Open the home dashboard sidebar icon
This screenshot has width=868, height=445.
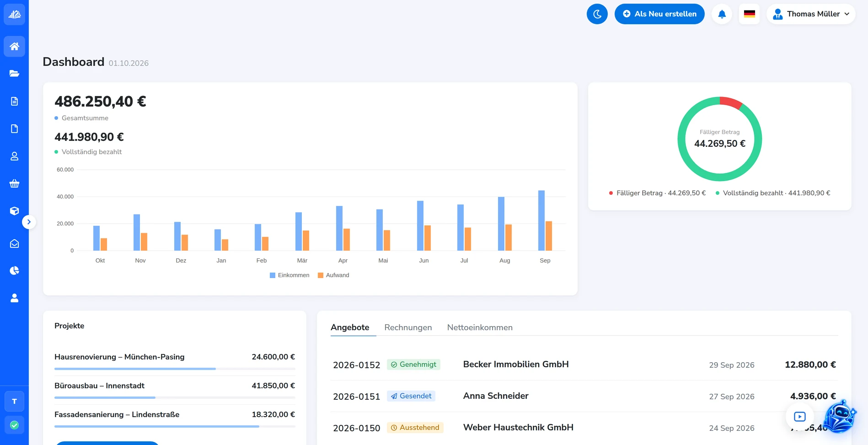[14, 46]
